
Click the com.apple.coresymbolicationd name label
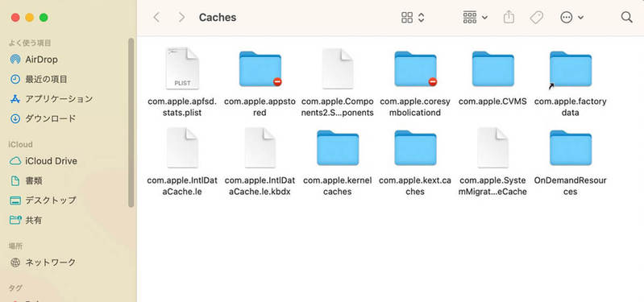(x=415, y=106)
